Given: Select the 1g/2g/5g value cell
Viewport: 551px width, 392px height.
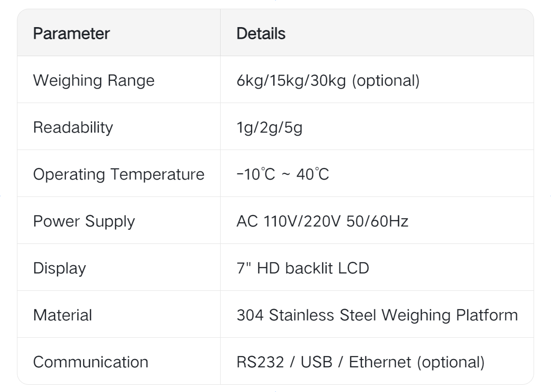Looking at the screenshot, I should tap(269, 127).
